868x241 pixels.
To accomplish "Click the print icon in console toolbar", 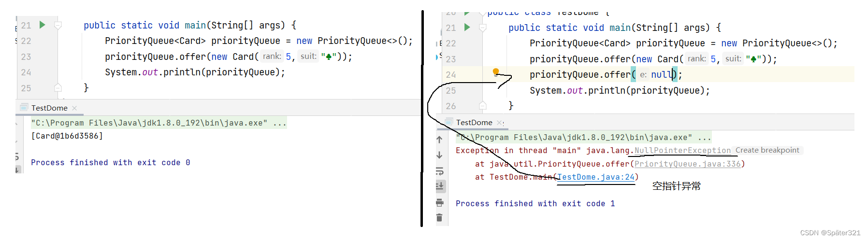I will click(x=439, y=202).
